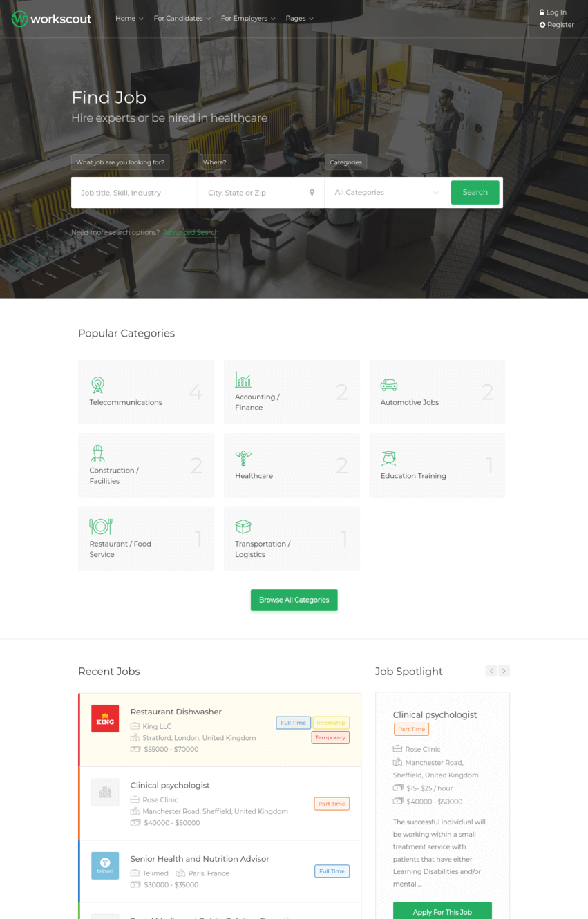Click the Construction / Facilities worker icon
This screenshot has height=919, width=588.
click(x=97, y=453)
